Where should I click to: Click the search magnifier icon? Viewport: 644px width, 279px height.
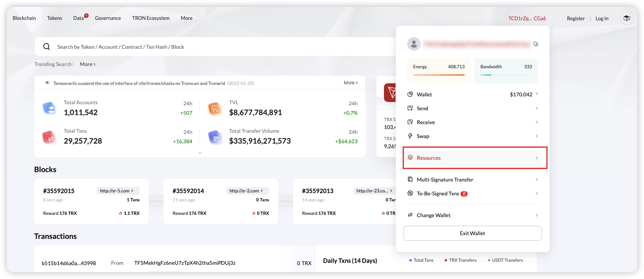point(47,46)
